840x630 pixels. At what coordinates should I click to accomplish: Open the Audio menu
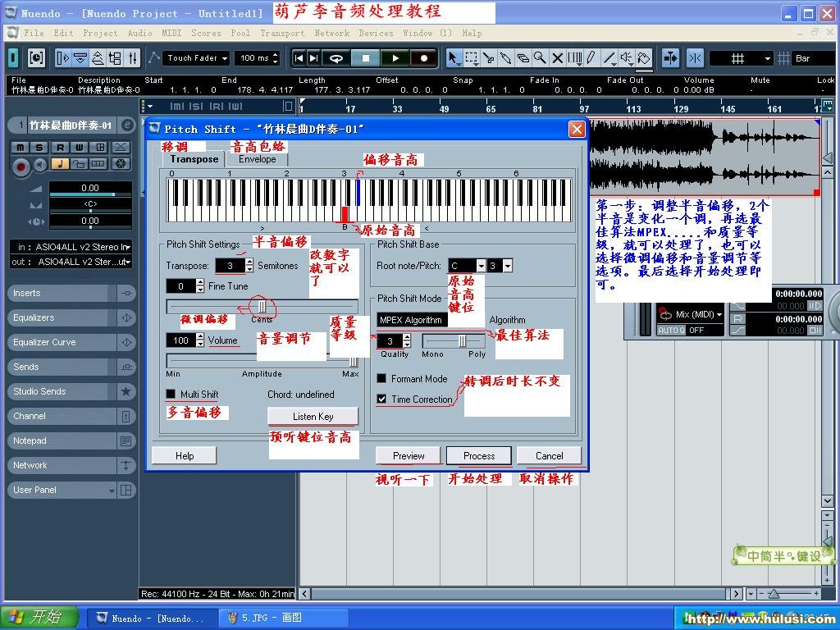pos(139,33)
